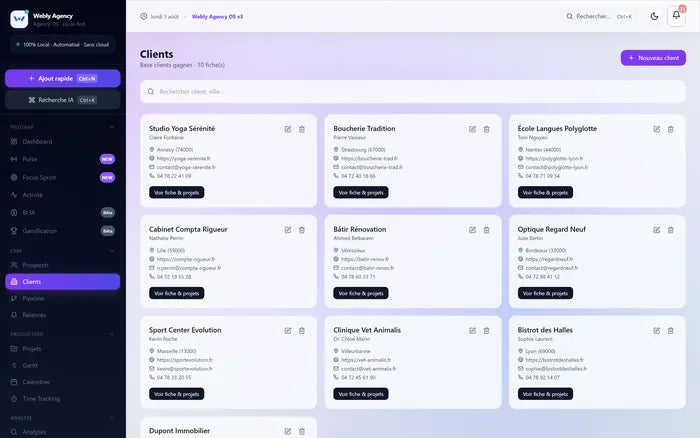
Task: Click the lundi 3 août date
Action: pyautogui.click(x=164, y=17)
